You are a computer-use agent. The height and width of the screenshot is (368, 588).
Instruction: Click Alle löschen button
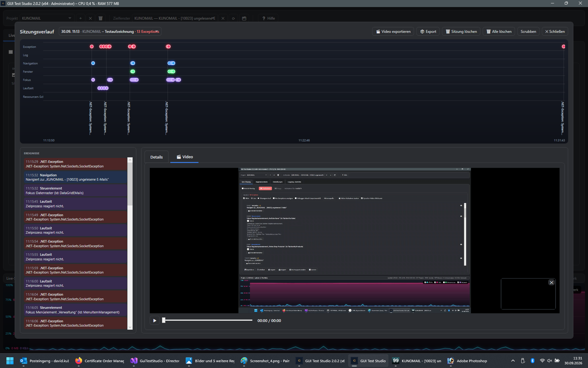click(499, 32)
